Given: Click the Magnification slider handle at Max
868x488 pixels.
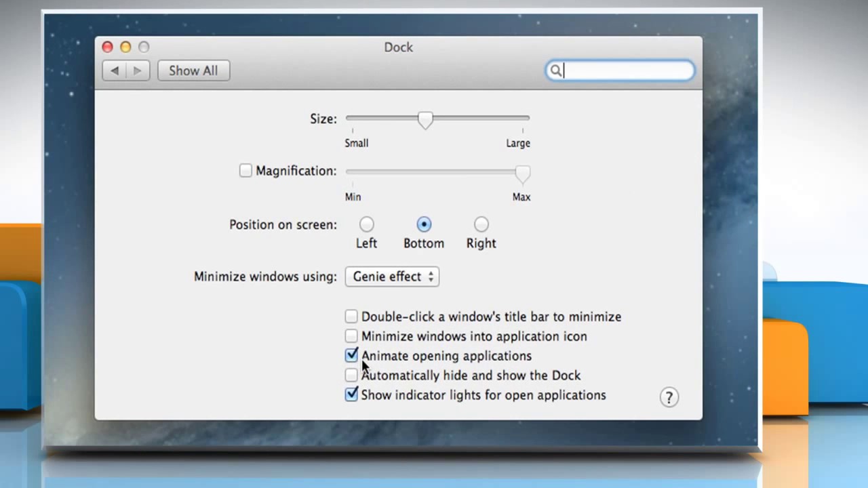Looking at the screenshot, I should tap(522, 174).
